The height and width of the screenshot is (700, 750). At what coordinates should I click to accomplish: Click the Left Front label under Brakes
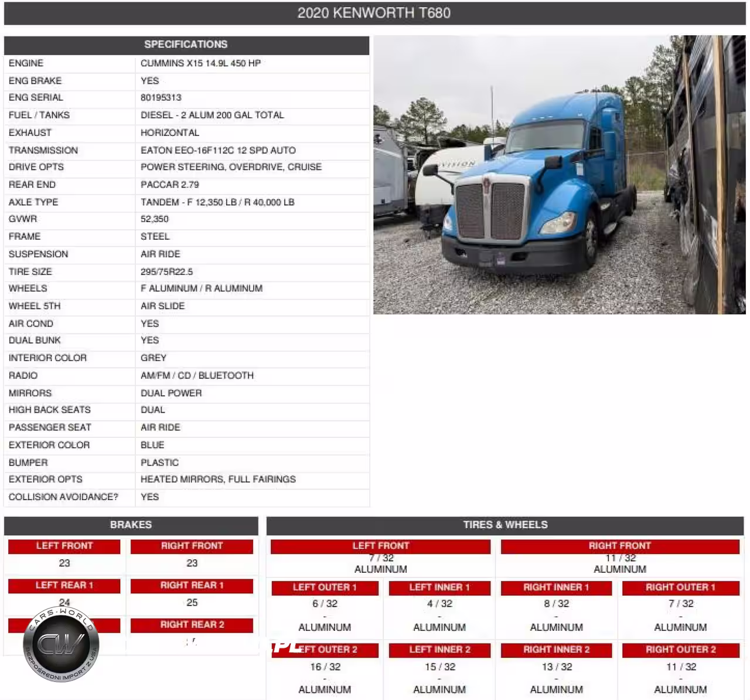pos(64,546)
